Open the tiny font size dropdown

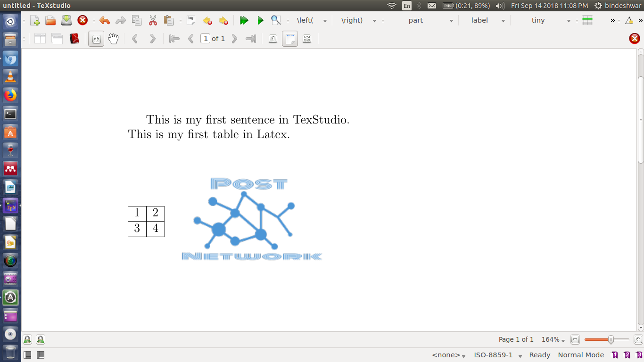(569, 21)
